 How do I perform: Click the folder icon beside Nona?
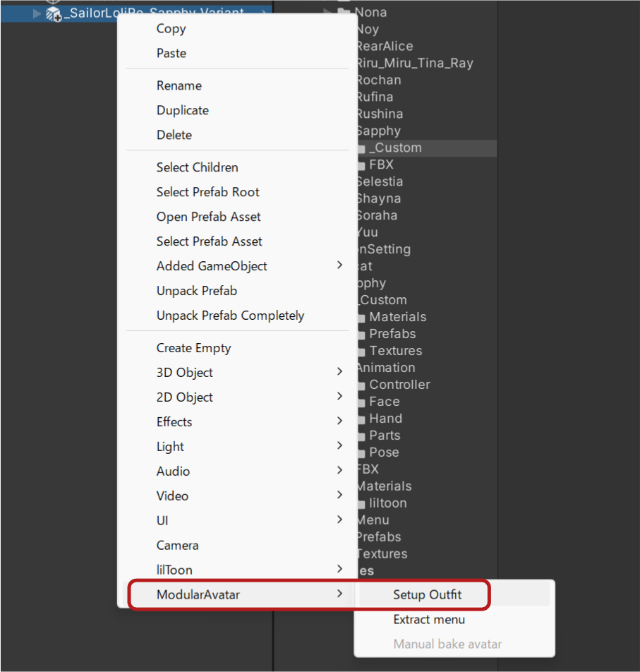(344, 13)
